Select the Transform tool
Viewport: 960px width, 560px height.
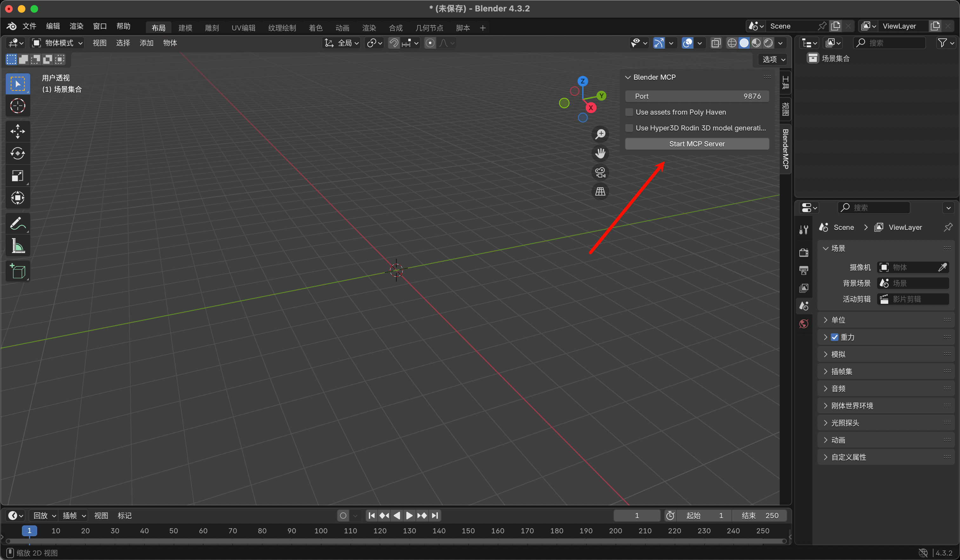click(x=17, y=198)
